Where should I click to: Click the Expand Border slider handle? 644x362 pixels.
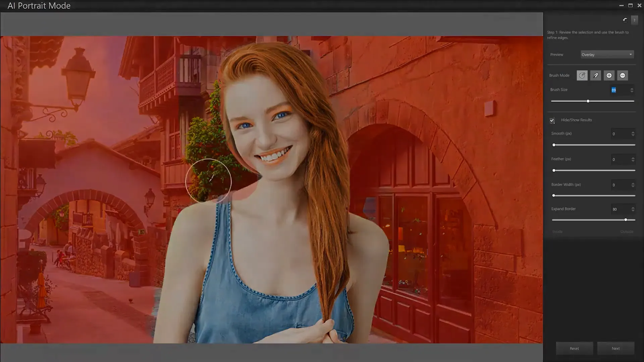click(626, 220)
